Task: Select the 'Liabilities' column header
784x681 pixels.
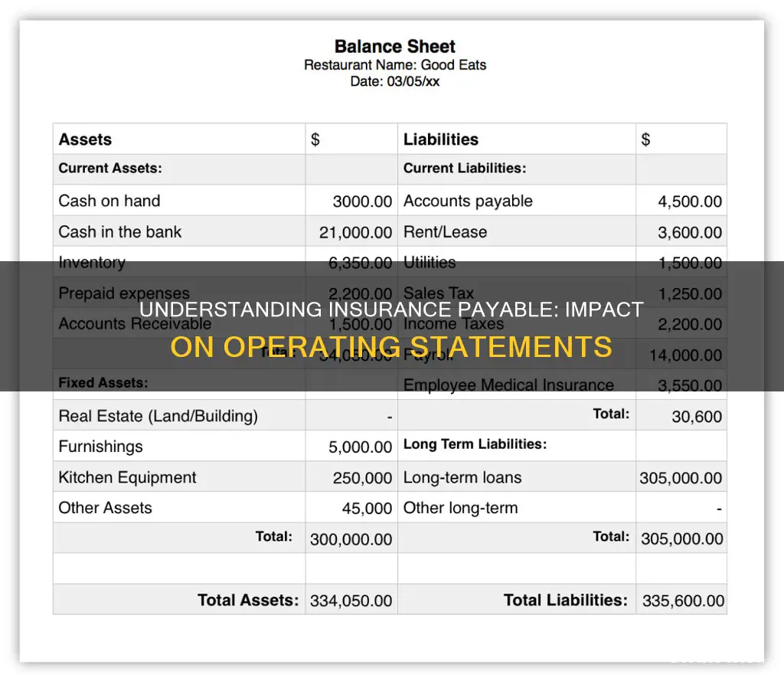Action: [x=440, y=139]
